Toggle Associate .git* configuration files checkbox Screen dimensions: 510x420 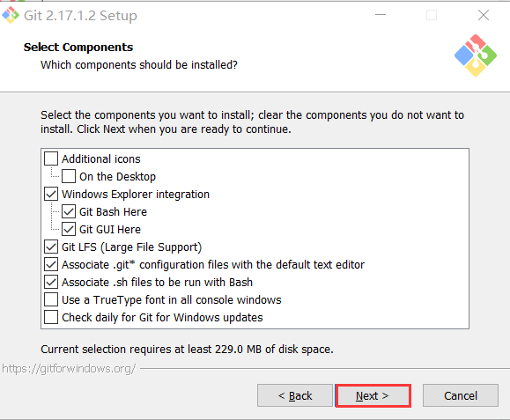coord(51,264)
